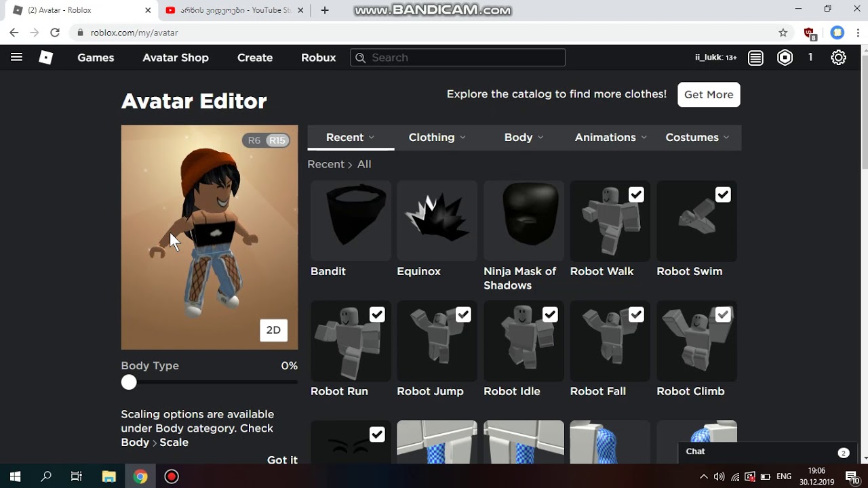Click the Bandicam recorder taskbar icon
868x488 pixels.
coord(172,476)
